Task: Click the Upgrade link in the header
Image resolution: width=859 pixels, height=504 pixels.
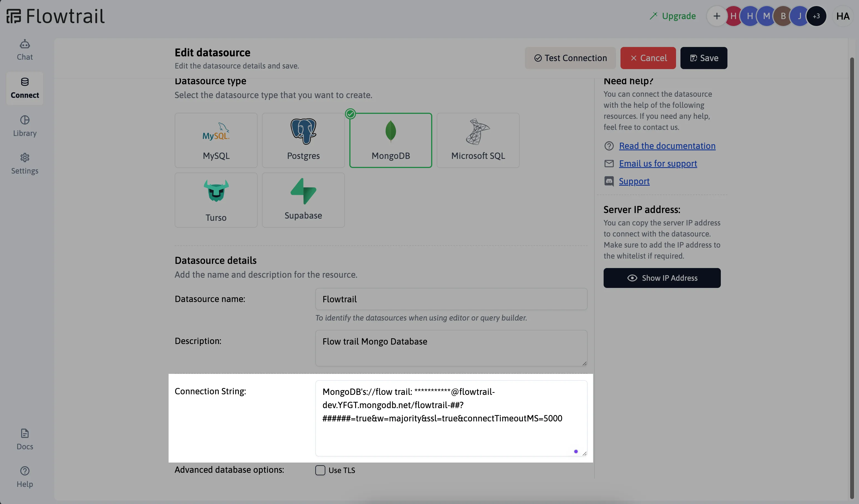Action: point(672,16)
